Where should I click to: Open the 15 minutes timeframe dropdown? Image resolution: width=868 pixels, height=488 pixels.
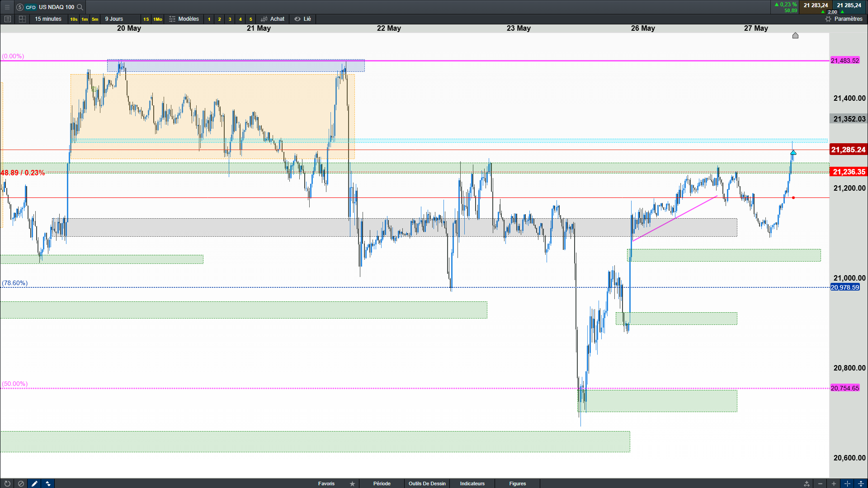click(x=48, y=19)
